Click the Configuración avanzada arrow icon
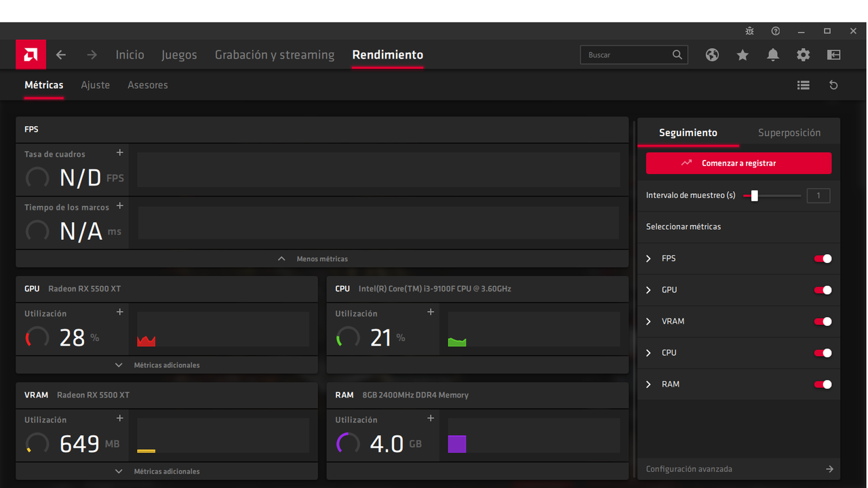The width and height of the screenshot is (868, 488). [x=829, y=469]
